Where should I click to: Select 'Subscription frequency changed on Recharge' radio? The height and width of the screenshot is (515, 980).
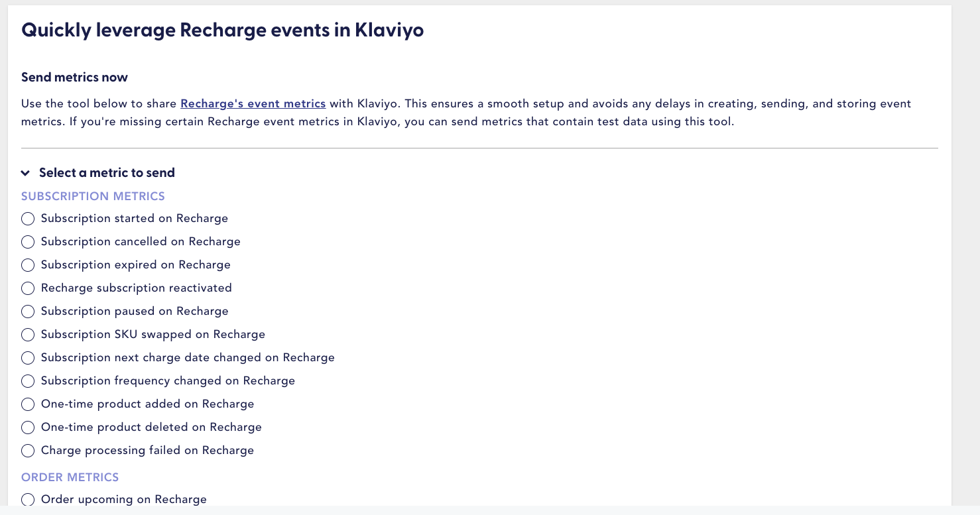28,381
